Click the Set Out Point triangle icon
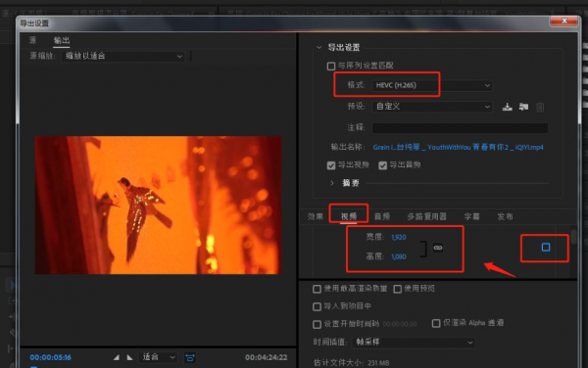 click(129, 357)
